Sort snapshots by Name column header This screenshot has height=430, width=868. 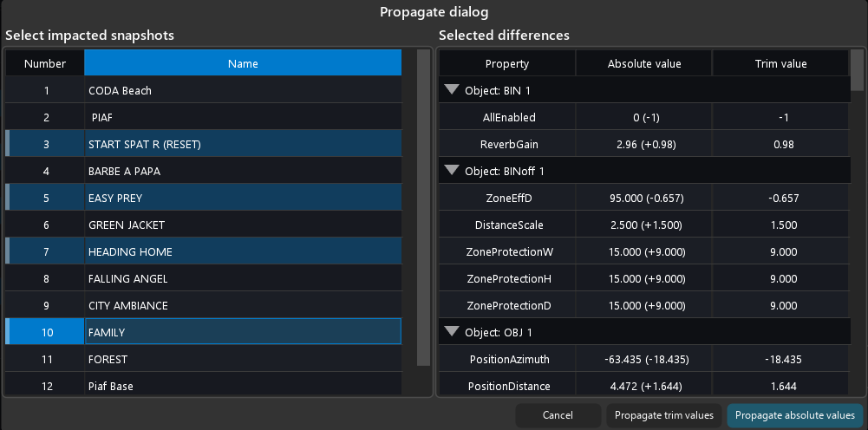243,63
